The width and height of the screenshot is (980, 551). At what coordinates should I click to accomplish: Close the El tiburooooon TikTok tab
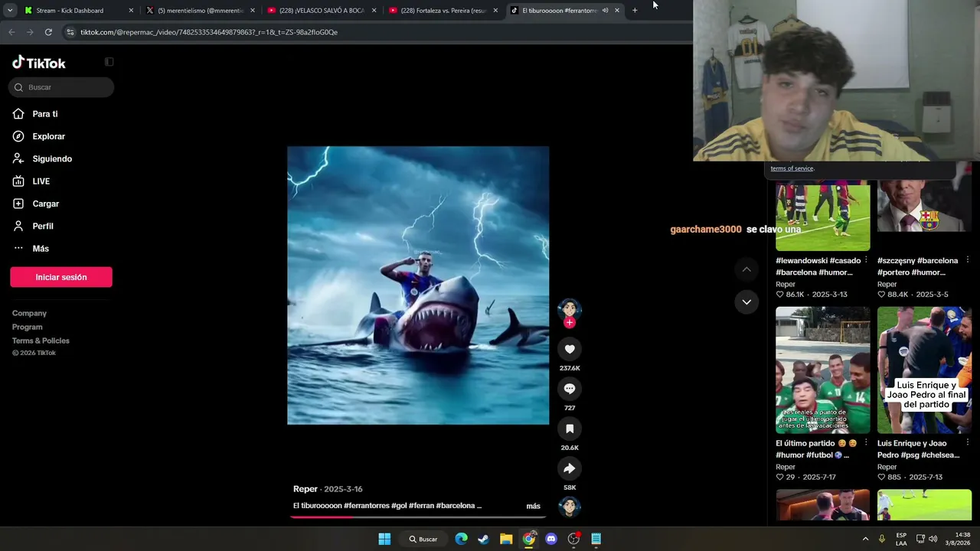(617, 11)
